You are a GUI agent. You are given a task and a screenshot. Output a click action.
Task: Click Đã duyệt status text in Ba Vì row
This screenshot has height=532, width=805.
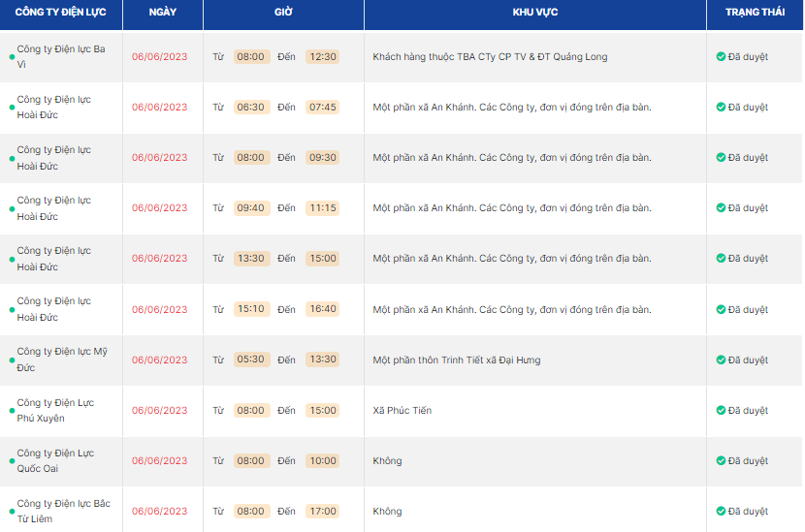(748, 56)
